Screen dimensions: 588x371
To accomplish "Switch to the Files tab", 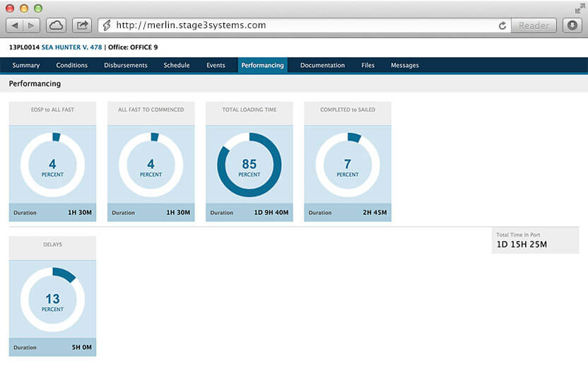I will [367, 66].
